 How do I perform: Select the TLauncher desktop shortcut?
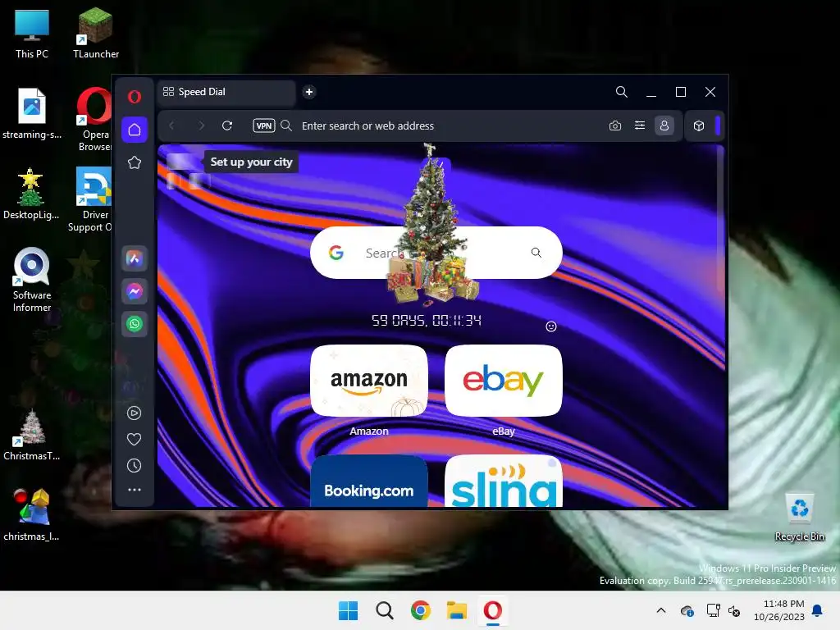point(96,34)
